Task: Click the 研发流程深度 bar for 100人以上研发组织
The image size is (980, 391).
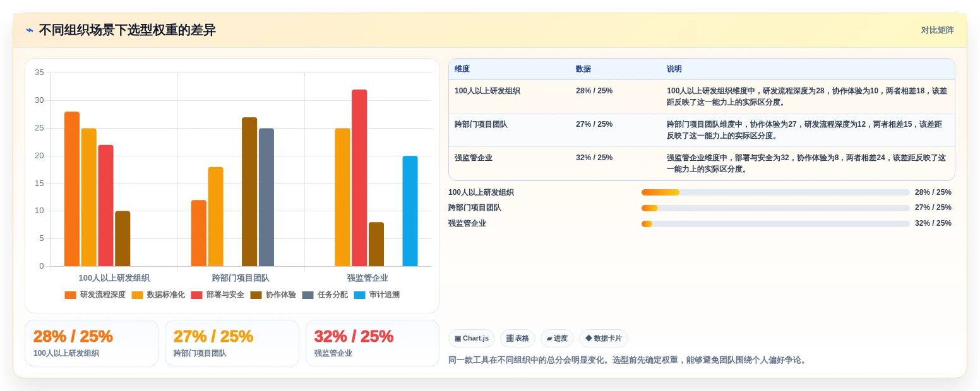Action: [72, 189]
